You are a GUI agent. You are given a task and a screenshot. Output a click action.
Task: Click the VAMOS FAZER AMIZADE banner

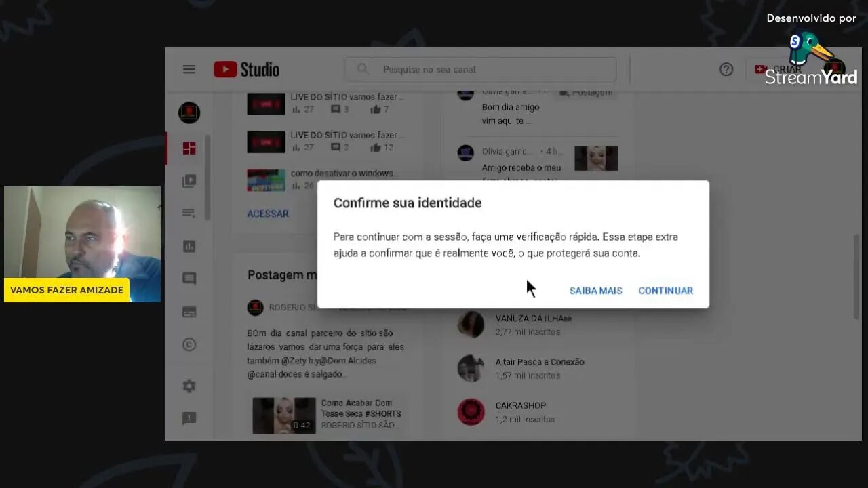click(x=66, y=290)
